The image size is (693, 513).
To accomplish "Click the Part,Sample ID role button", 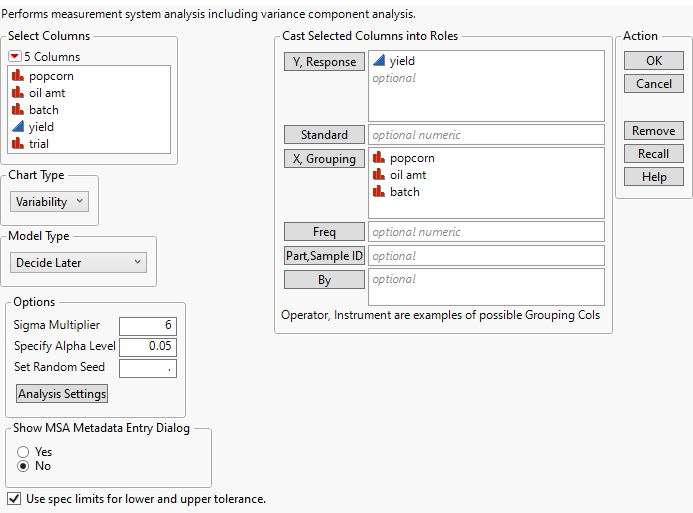I will click(324, 255).
